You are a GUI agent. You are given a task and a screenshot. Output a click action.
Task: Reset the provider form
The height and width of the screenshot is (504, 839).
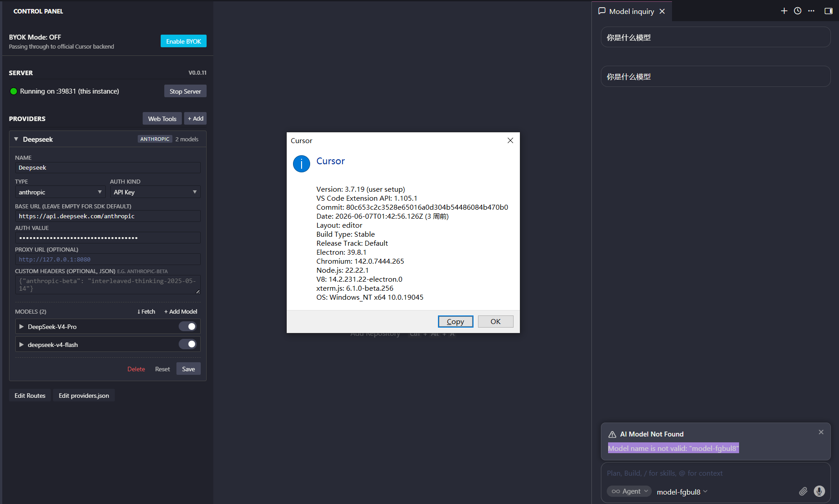click(x=162, y=369)
